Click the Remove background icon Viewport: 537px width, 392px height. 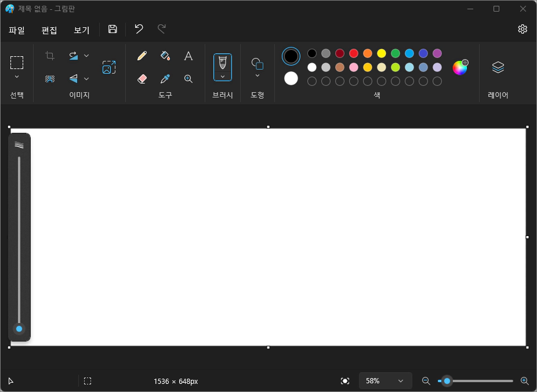pos(50,79)
